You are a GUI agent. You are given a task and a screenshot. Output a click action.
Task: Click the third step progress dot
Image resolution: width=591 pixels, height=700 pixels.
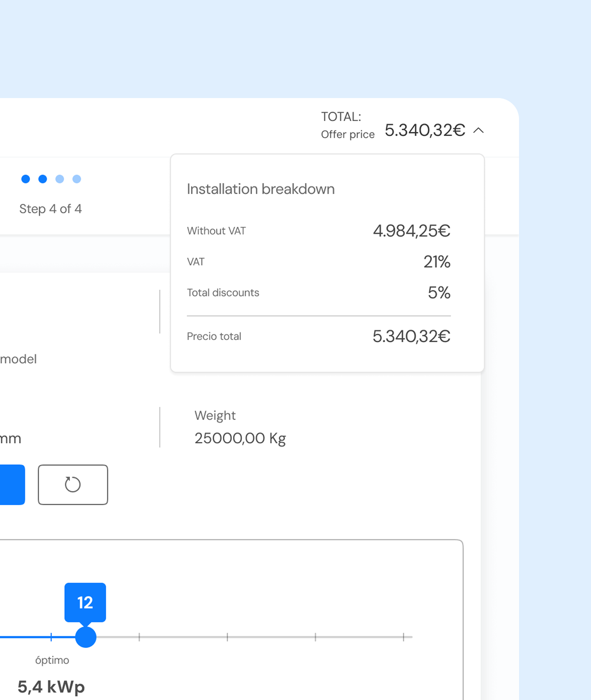60,179
